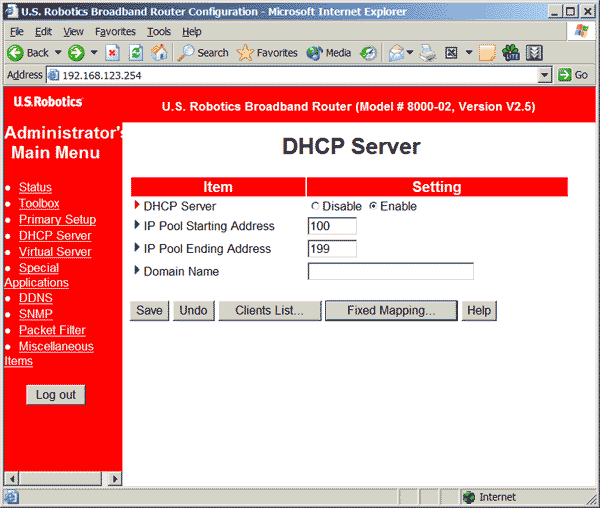Image resolution: width=600 pixels, height=508 pixels.
Task: Open the Address bar dropdown list
Action: click(545, 75)
